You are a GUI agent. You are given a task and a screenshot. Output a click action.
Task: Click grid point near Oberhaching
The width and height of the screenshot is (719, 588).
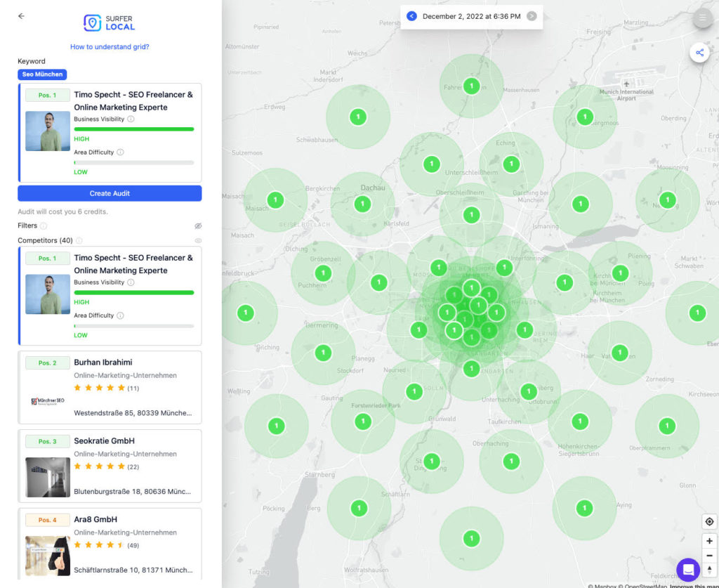(x=511, y=461)
